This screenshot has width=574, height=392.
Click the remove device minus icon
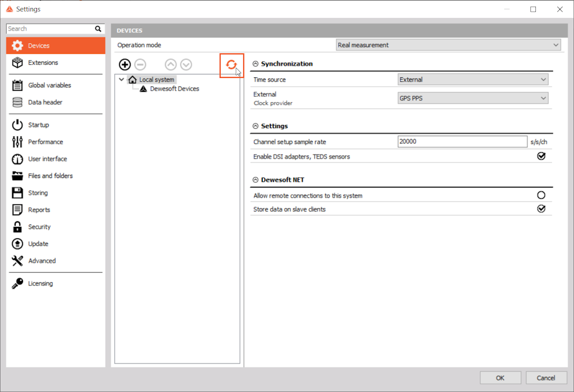coord(140,65)
